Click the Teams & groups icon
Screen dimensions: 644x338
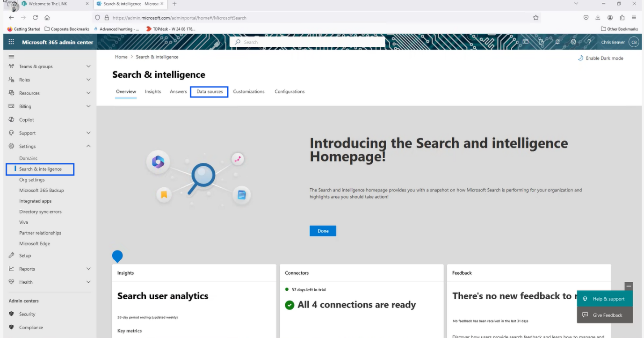[x=12, y=66]
